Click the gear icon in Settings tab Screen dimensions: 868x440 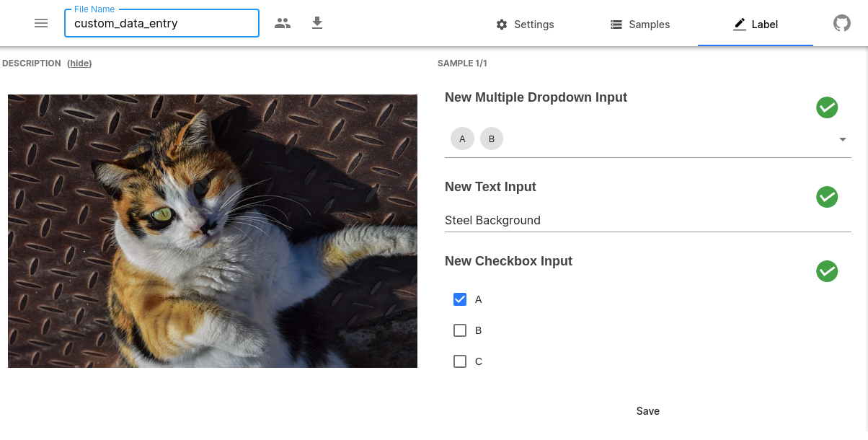click(502, 25)
